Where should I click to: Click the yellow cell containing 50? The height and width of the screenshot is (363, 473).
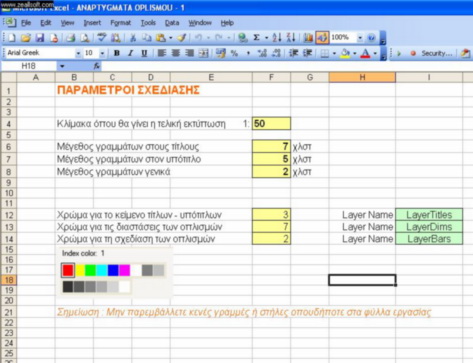click(x=271, y=124)
